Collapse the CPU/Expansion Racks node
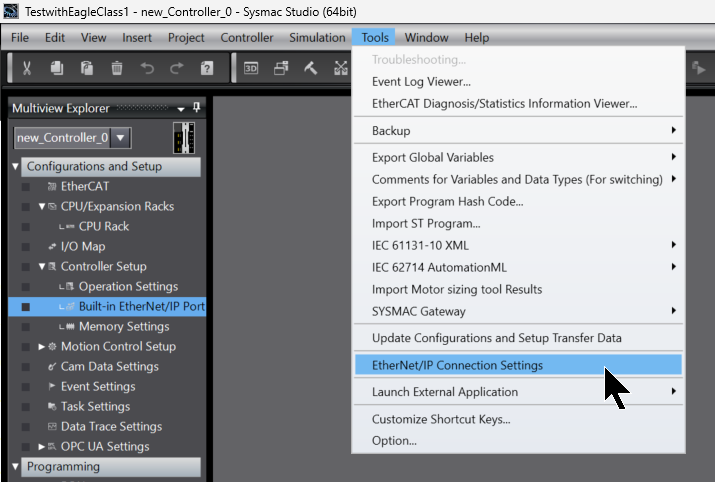The image size is (715, 482). click(42, 207)
